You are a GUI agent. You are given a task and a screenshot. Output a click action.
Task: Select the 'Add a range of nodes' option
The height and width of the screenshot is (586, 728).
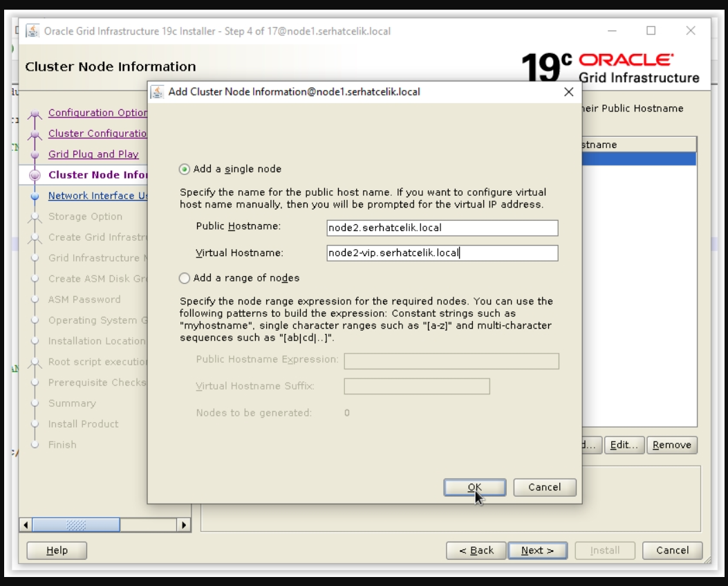point(185,278)
